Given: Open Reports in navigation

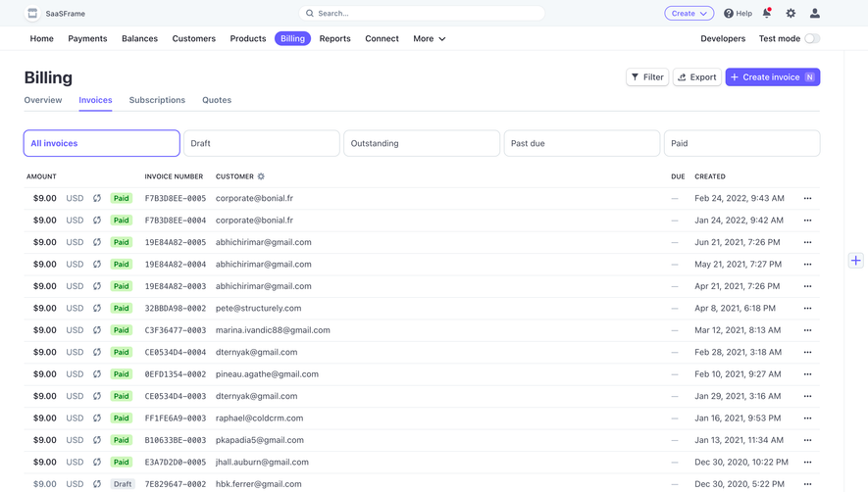Looking at the screenshot, I should [x=334, y=39].
